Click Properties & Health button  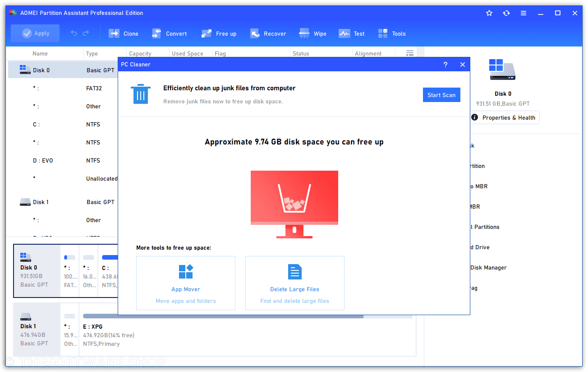point(504,117)
